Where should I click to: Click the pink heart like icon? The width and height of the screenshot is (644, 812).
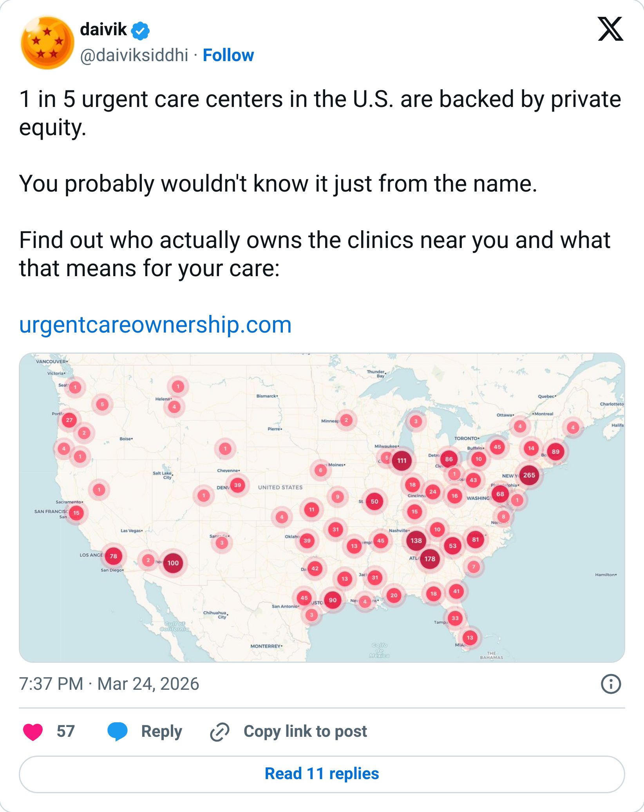pyautogui.click(x=33, y=732)
